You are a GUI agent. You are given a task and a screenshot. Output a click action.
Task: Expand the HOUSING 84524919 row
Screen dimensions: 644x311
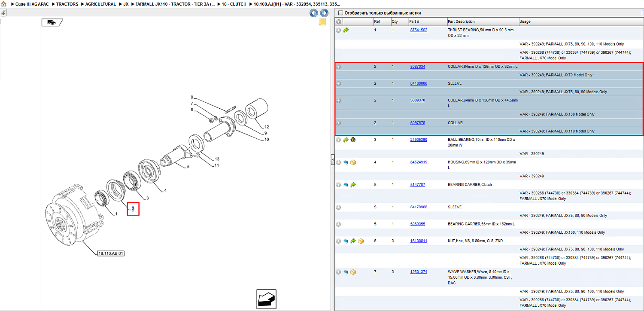coord(339,162)
